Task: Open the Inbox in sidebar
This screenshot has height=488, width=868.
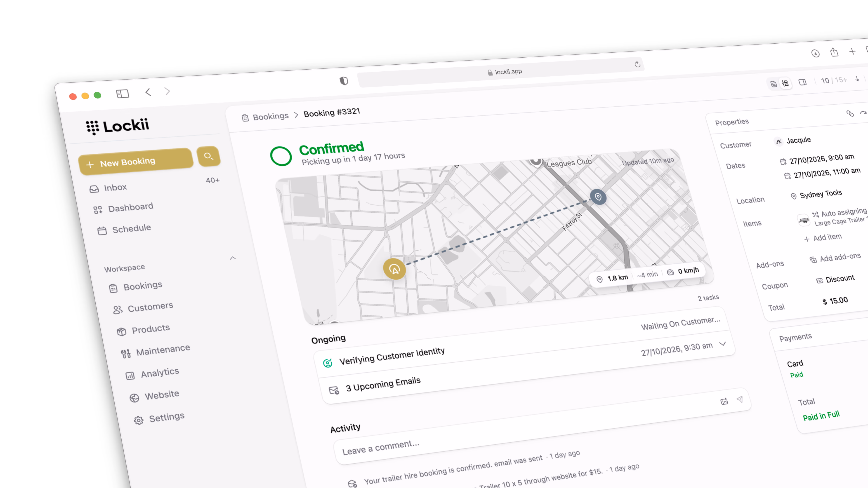Action: click(x=108, y=188)
